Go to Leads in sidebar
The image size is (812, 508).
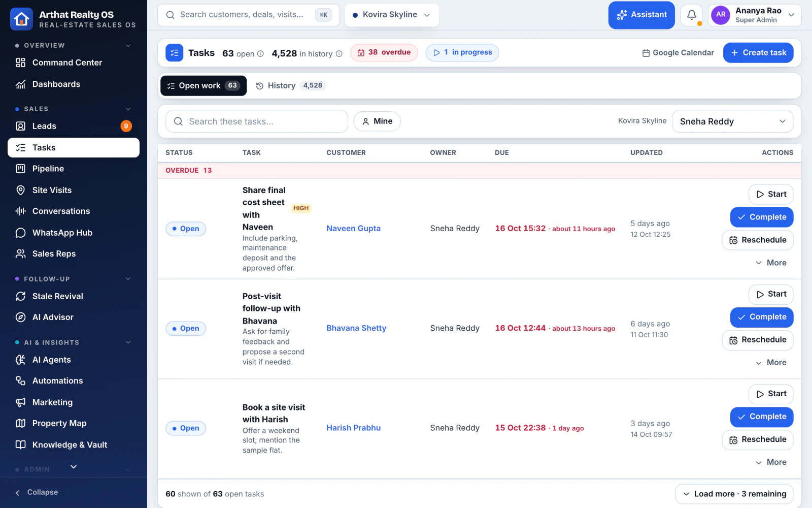[74, 126]
